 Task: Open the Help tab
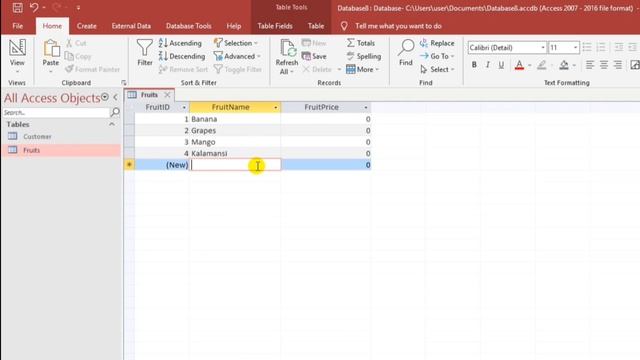coord(234,26)
